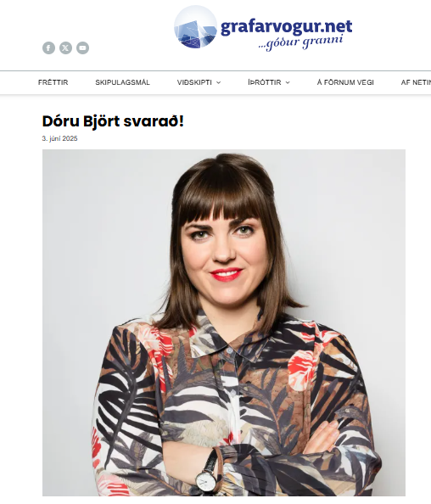
Task: Select the ÍÞRÓTTIR menu label
Action: 264,82
